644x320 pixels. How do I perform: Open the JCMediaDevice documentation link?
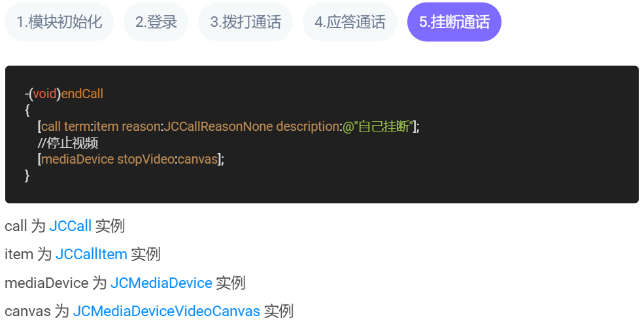coord(161,283)
